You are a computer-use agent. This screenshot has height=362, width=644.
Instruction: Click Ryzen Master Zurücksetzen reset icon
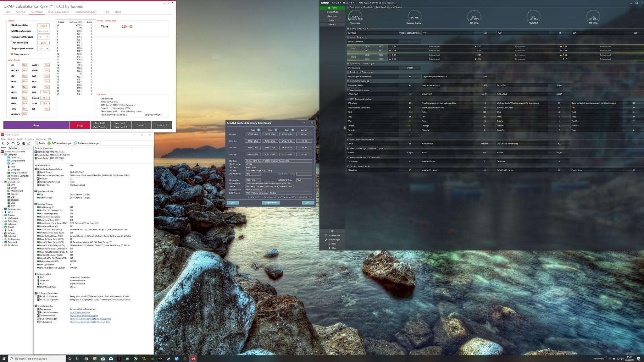[x=326, y=235]
